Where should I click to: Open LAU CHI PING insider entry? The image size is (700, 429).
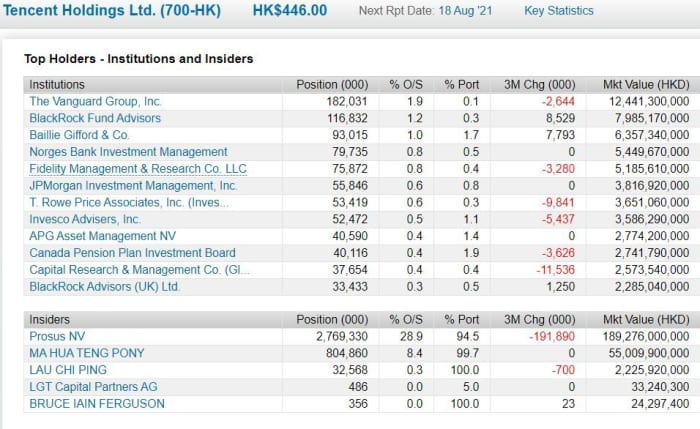[68, 370]
